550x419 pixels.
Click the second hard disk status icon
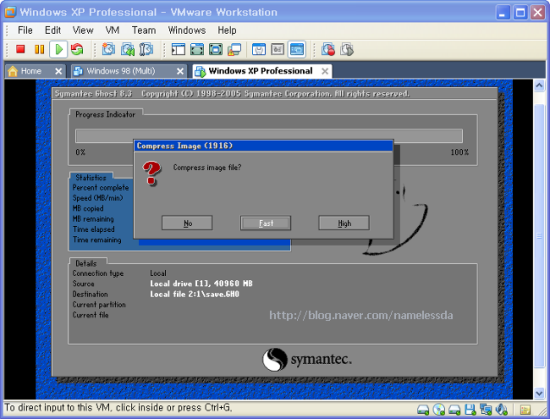455,410
